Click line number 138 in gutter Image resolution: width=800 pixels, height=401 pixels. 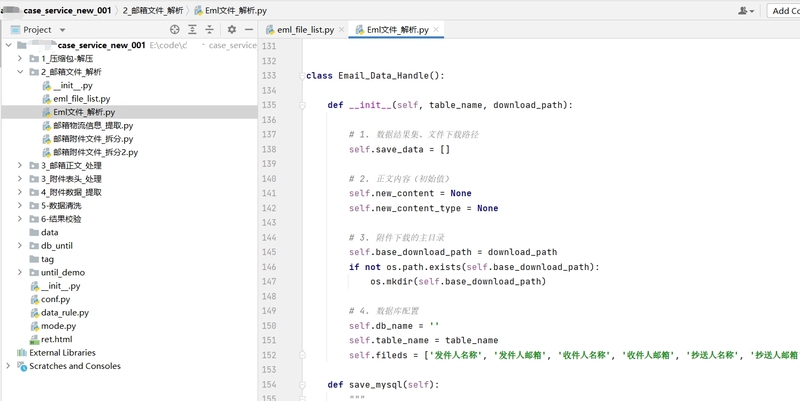pyautogui.click(x=268, y=149)
